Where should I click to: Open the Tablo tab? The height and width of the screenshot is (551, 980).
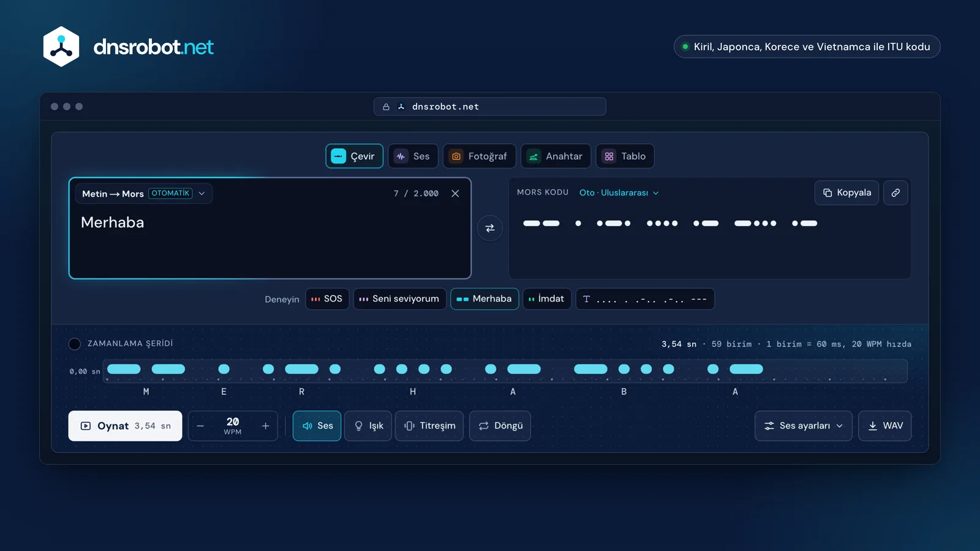click(625, 156)
